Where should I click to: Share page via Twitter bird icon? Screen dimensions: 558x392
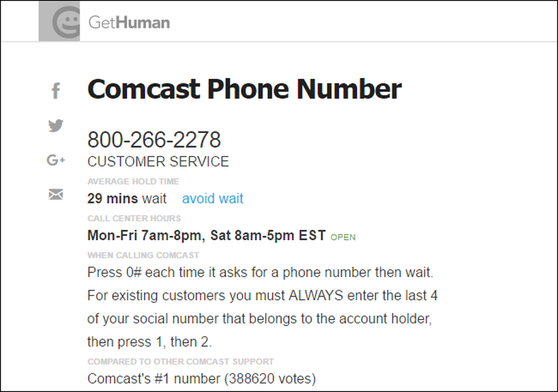56,125
